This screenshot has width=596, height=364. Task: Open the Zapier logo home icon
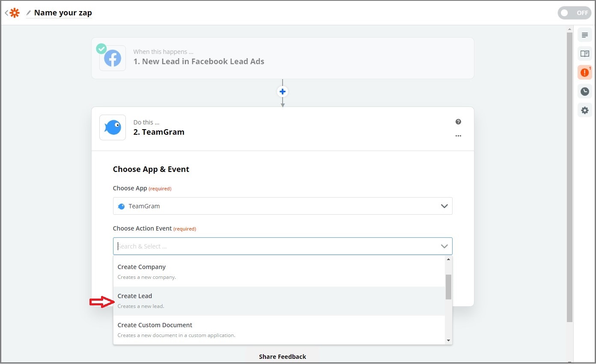(x=15, y=13)
